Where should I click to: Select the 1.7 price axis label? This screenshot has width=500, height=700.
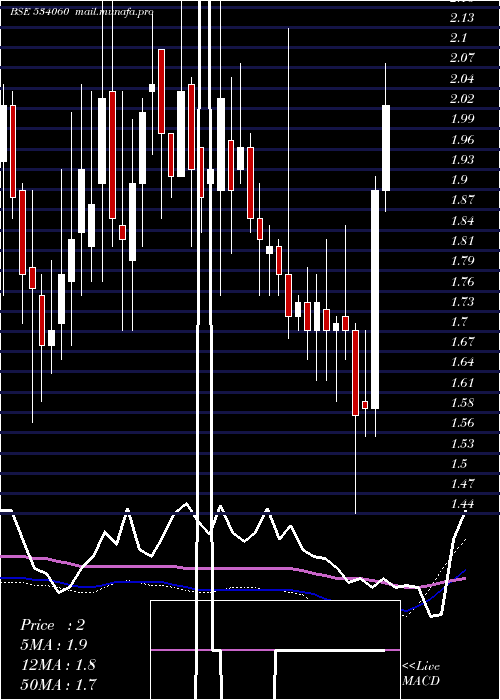pyautogui.click(x=459, y=322)
